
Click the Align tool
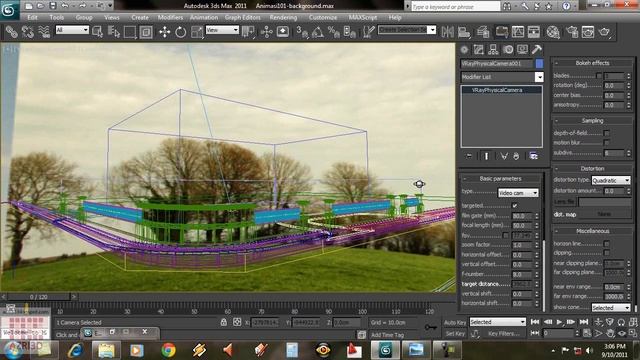click(x=464, y=32)
